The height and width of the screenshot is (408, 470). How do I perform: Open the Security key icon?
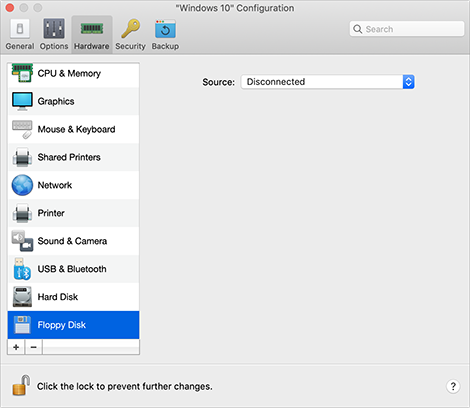(x=130, y=29)
